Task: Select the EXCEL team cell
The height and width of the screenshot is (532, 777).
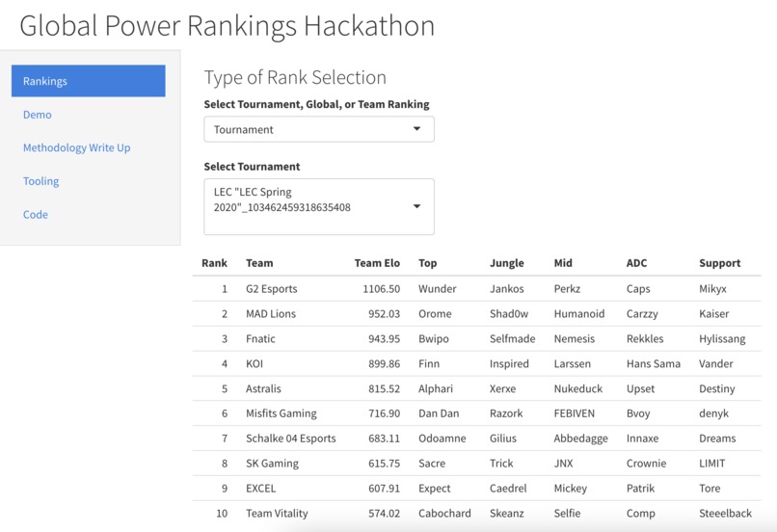Action: [260, 489]
